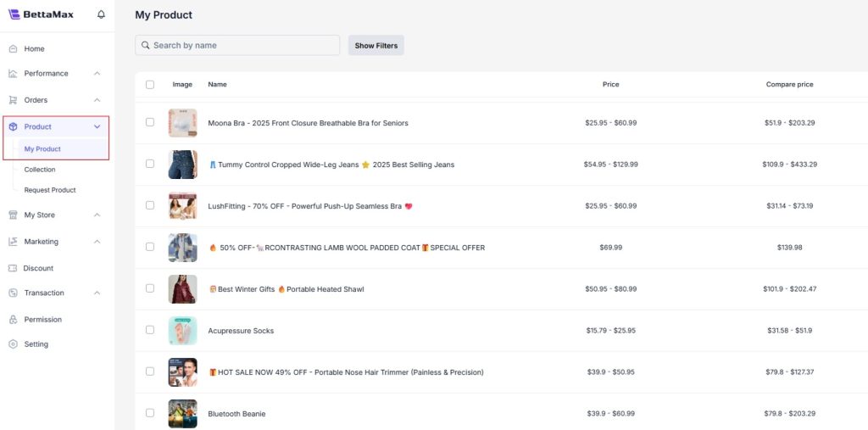Click the Portable Heated Shawl thumbnail

point(182,289)
